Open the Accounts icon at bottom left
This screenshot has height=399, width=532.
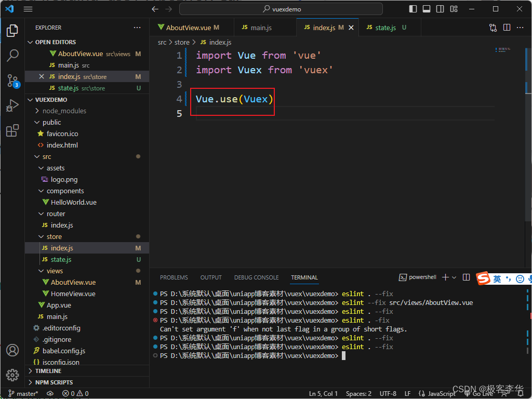pyautogui.click(x=12, y=350)
